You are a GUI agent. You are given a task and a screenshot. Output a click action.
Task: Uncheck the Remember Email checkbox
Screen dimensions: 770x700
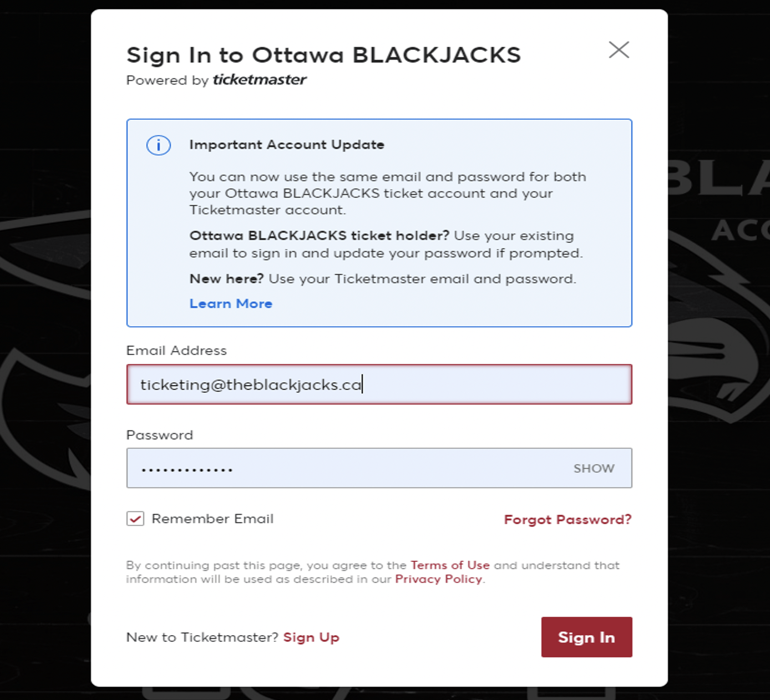[x=135, y=519]
